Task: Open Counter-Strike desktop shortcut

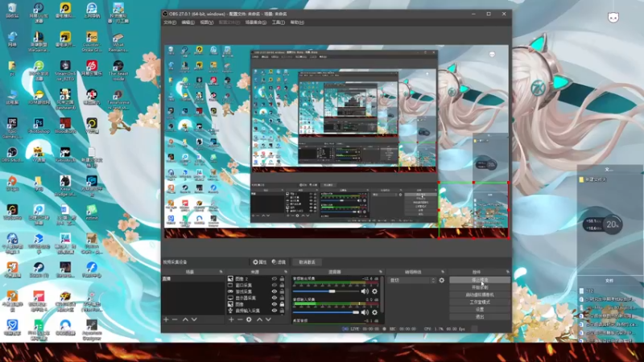Action: (92, 42)
